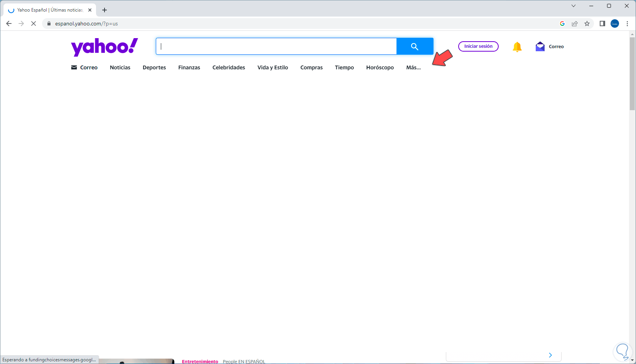This screenshot has height=364, width=636.
Task: Open the Chrome three-dot menu
Action: [628, 23]
